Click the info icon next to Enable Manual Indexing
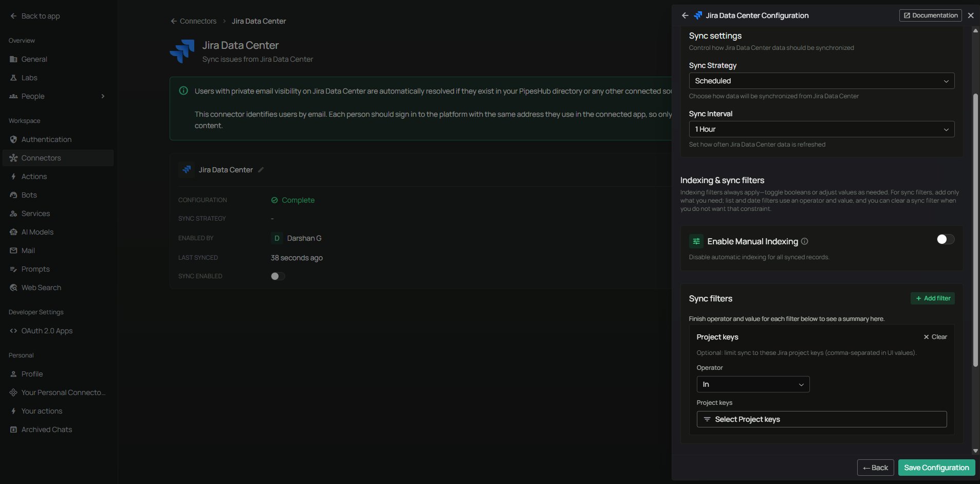The width and height of the screenshot is (980, 484). [805, 241]
